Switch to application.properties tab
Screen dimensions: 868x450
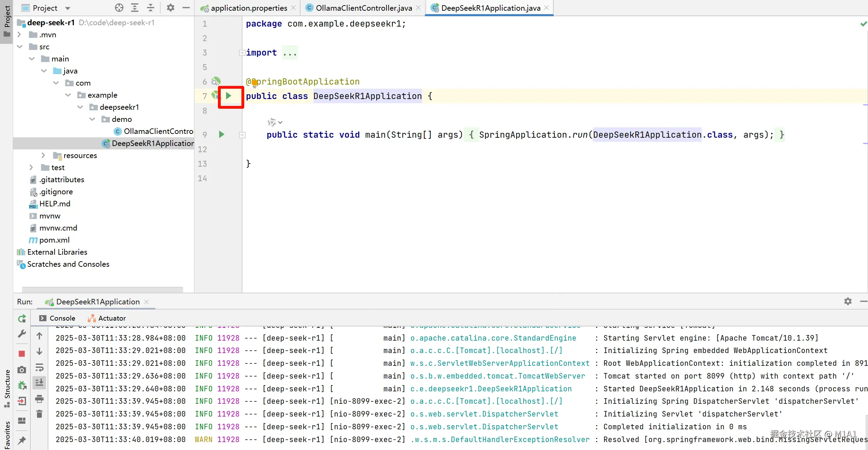(x=249, y=8)
